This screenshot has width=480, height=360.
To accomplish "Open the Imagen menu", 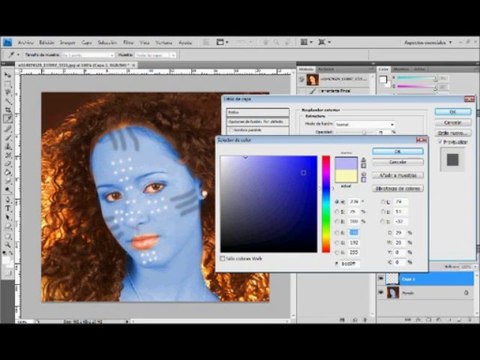I will tap(68, 43).
